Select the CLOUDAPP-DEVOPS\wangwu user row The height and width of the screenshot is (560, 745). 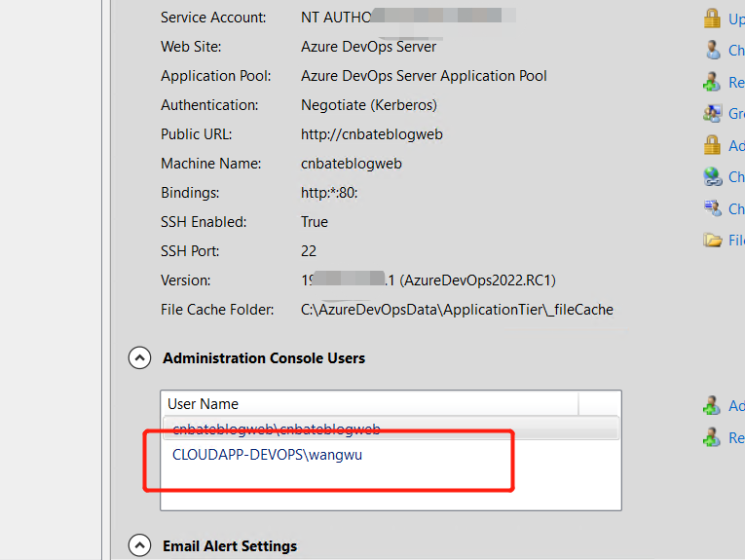click(x=391, y=455)
